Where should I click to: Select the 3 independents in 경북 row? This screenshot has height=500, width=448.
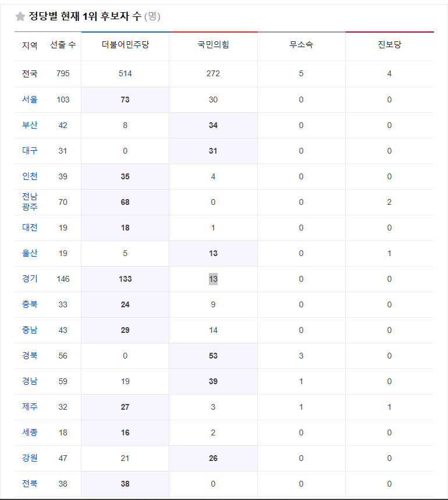301,356
